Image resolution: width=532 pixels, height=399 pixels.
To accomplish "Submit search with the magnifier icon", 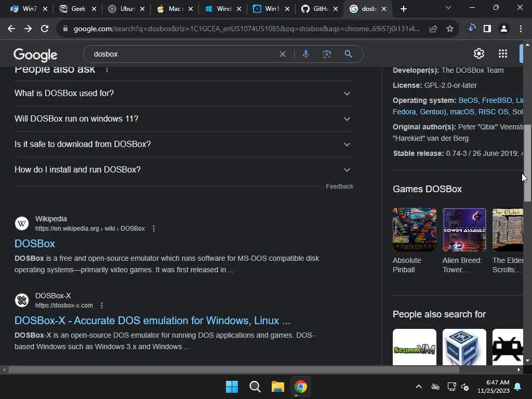I will (348, 54).
